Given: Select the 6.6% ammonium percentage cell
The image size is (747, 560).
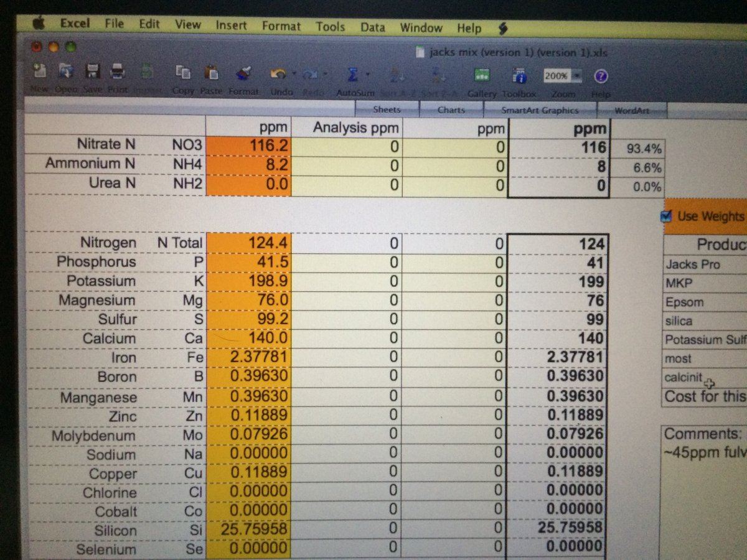Looking at the screenshot, I should click(x=637, y=168).
